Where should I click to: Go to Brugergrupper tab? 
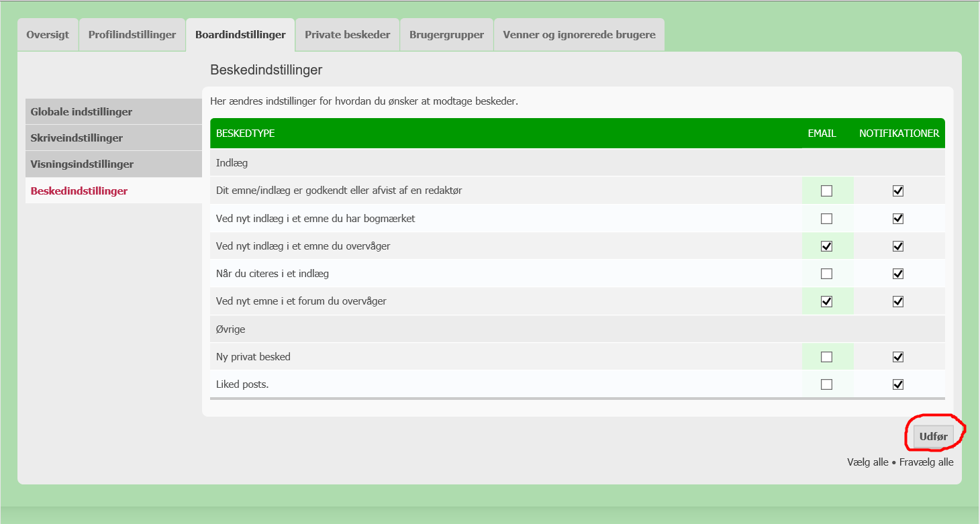[446, 34]
